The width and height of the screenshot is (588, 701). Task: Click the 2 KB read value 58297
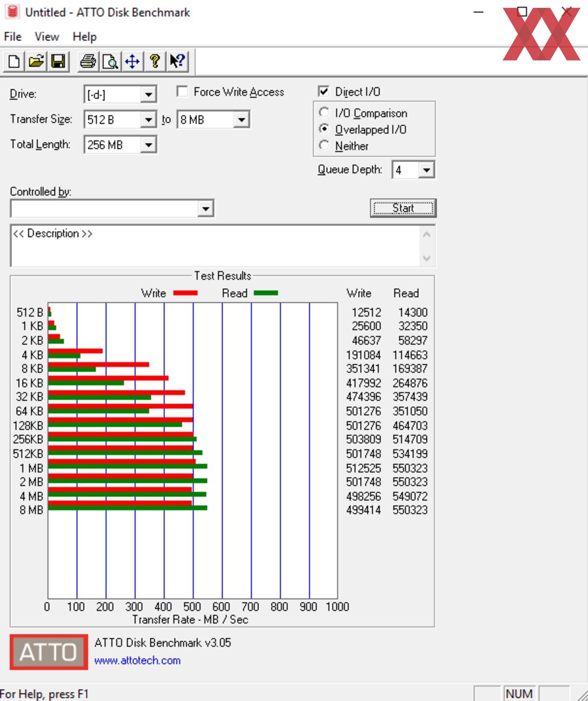(412, 340)
